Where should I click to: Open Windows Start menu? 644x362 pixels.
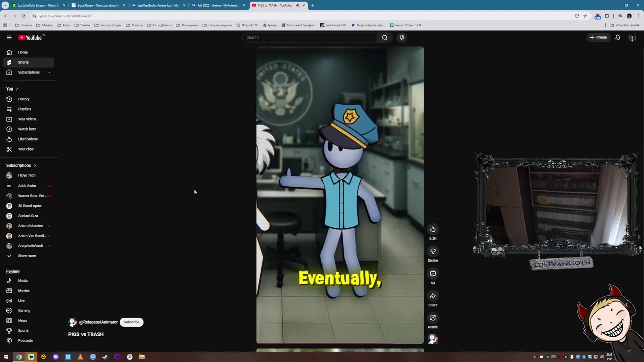pyautogui.click(x=6, y=357)
